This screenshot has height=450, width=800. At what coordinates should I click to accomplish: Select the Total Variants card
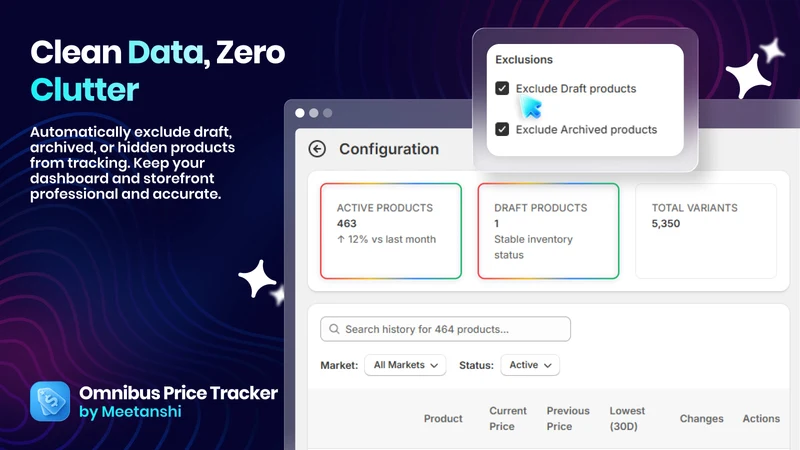pos(706,231)
